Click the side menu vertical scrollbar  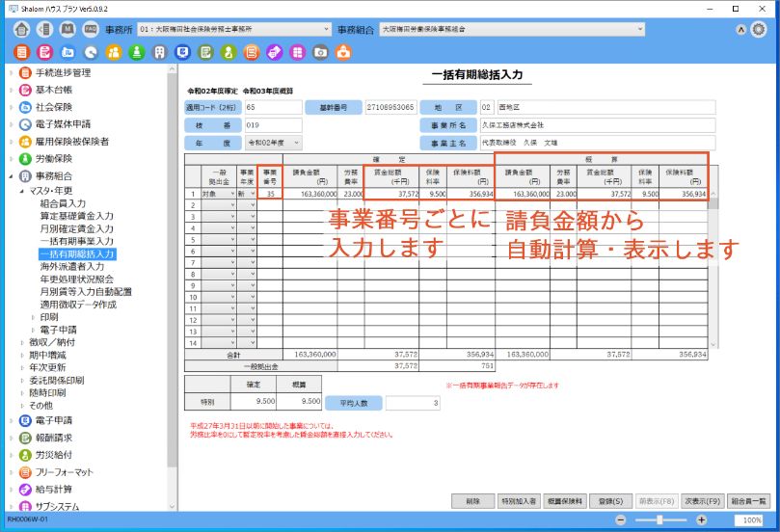tap(173, 269)
